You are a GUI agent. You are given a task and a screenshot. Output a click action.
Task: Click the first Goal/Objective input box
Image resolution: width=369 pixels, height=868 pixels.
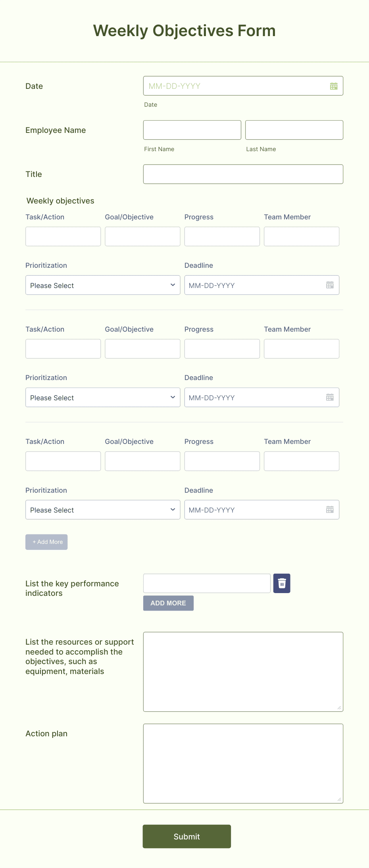(x=142, y=236)
